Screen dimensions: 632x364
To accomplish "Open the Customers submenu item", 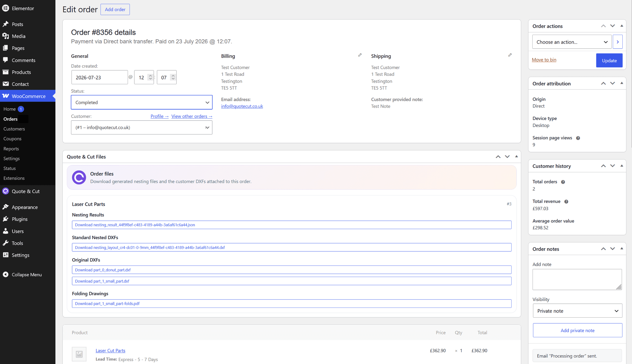I will (x=14, y=129).
